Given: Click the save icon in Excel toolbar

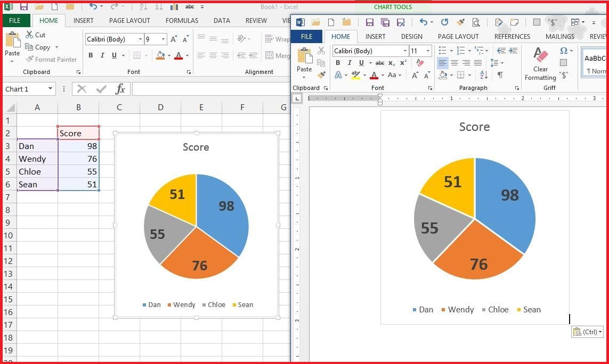Looking at the screenshot, I should coord(23,6).
